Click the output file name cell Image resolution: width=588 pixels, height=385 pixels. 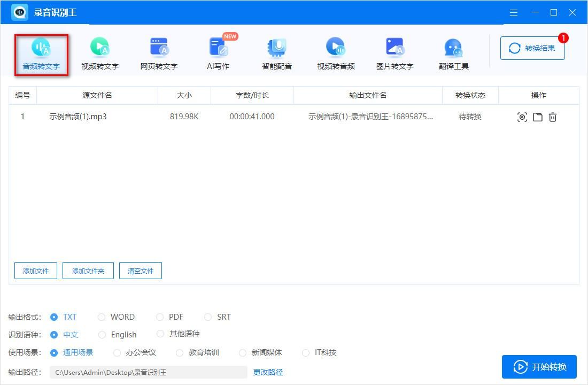point(370,117)
